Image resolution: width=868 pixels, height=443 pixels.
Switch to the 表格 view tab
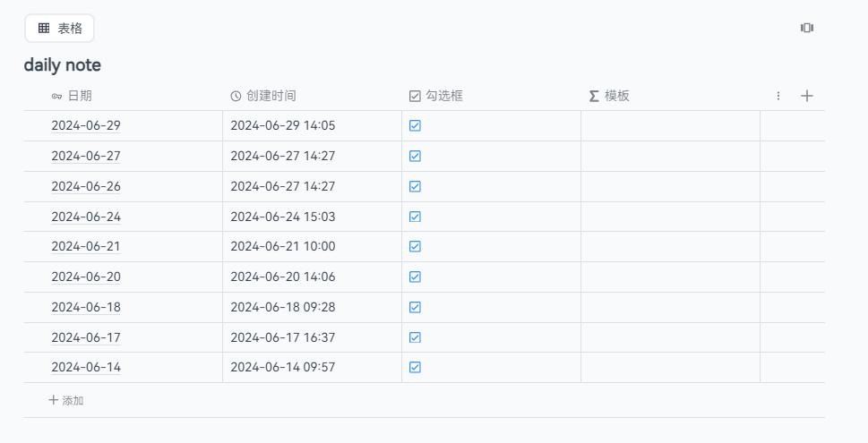[60, 29]
